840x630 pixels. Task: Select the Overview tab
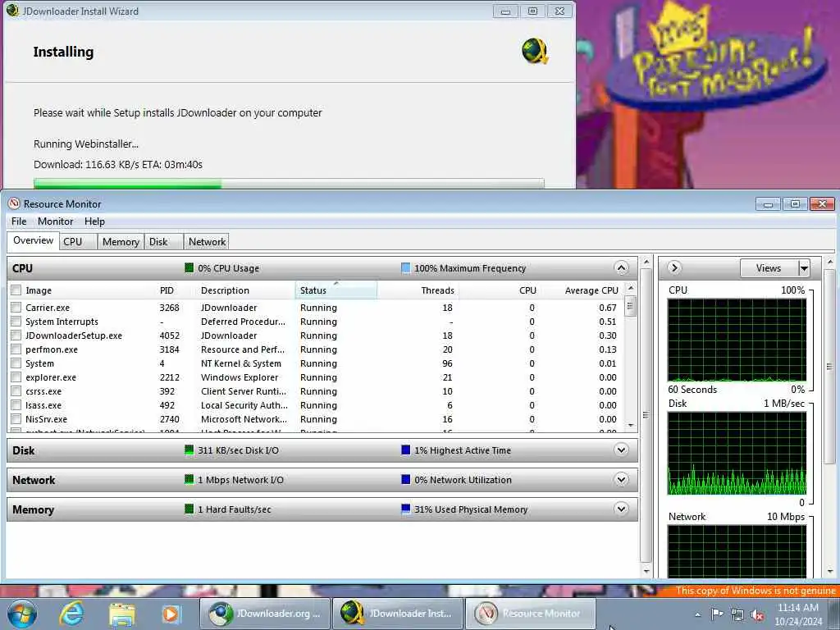point(33,240)
